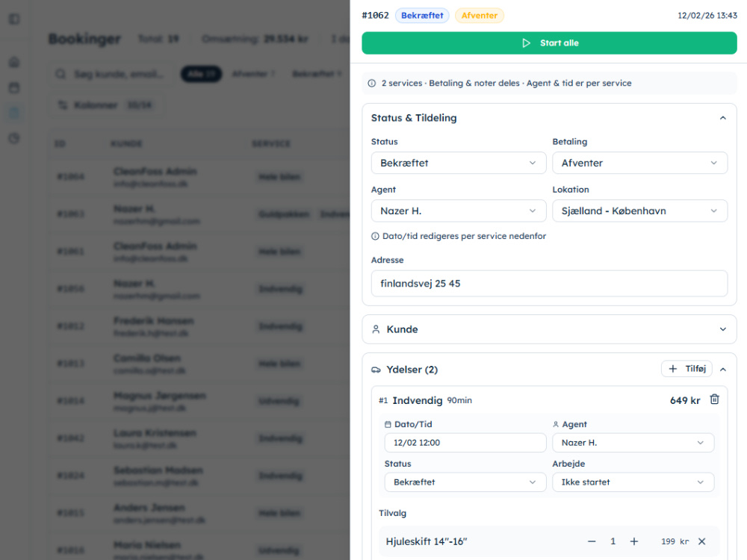Open Arbejde dropdown showing Ikke startet
The width and height of the screenshot is (747, 560).
(x=633, y=482)
